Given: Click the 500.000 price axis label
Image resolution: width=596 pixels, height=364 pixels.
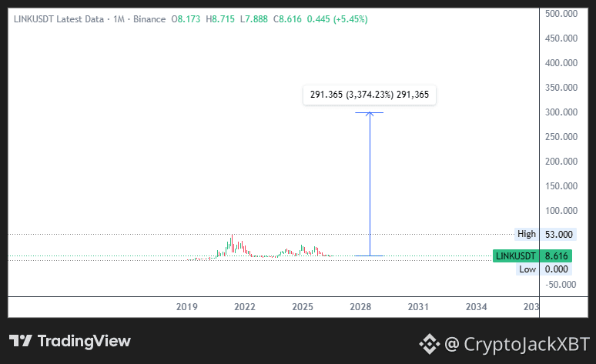Looking at the screenshot, I should pos(561,14).
